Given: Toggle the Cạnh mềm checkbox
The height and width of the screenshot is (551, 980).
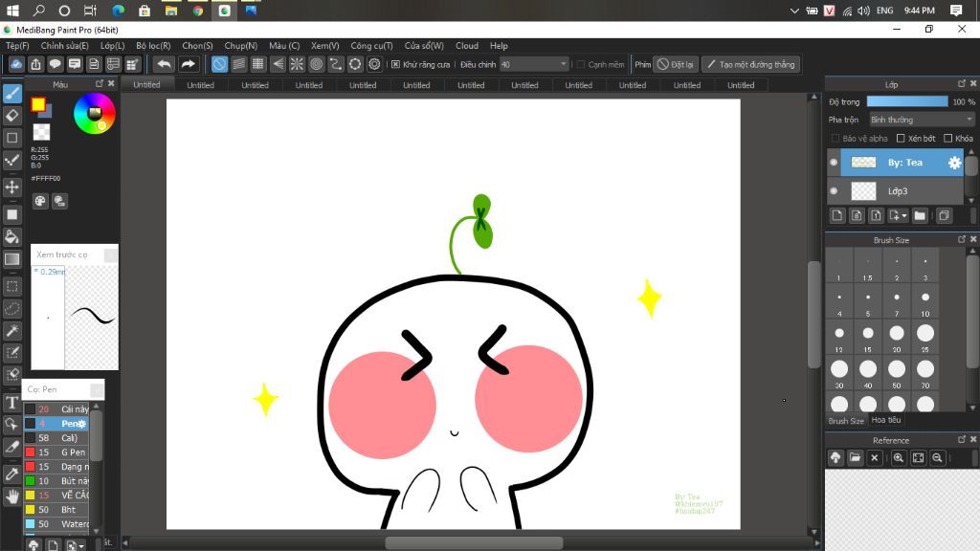Looking at the screenshot, I should pyautogui.click(x=581, y=64).
